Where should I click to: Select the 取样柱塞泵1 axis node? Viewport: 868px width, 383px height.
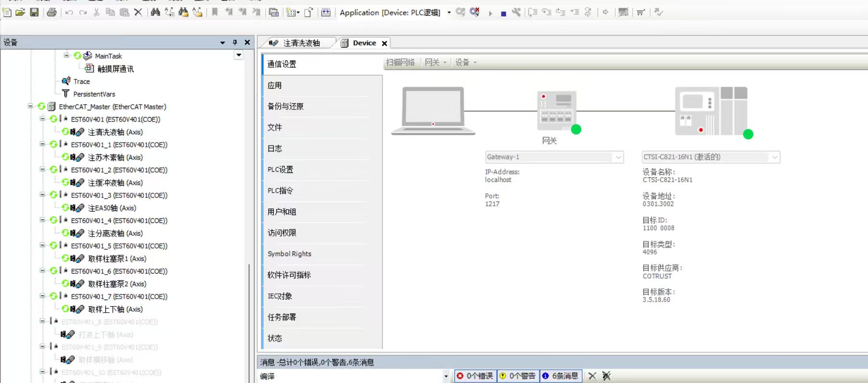coord(117,259)
